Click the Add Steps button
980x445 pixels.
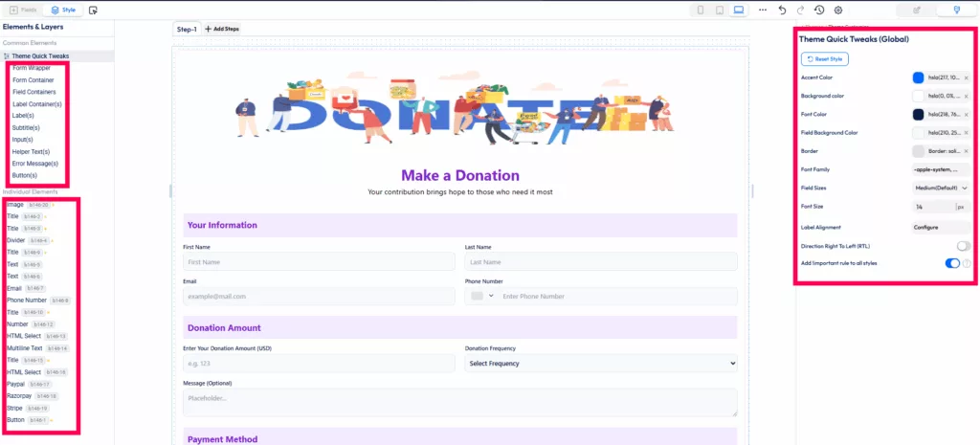[223, 30]
